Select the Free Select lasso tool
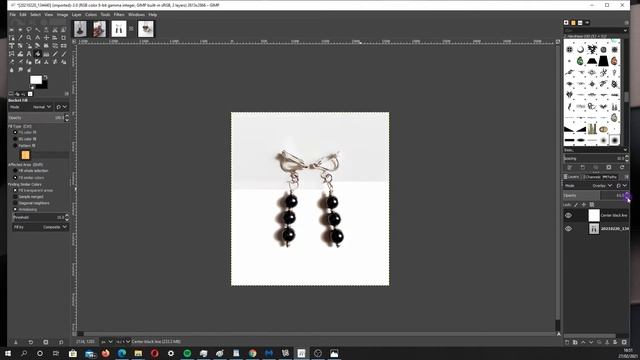640x360 pixels. pos(29,29)
